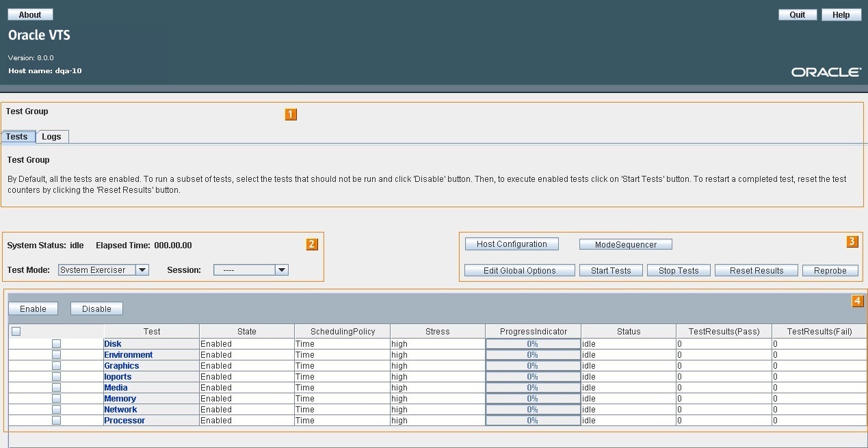The width and height of the screenshot is (868, 448).
Task: Click the State column header
Action: click(x=247, y=331)
